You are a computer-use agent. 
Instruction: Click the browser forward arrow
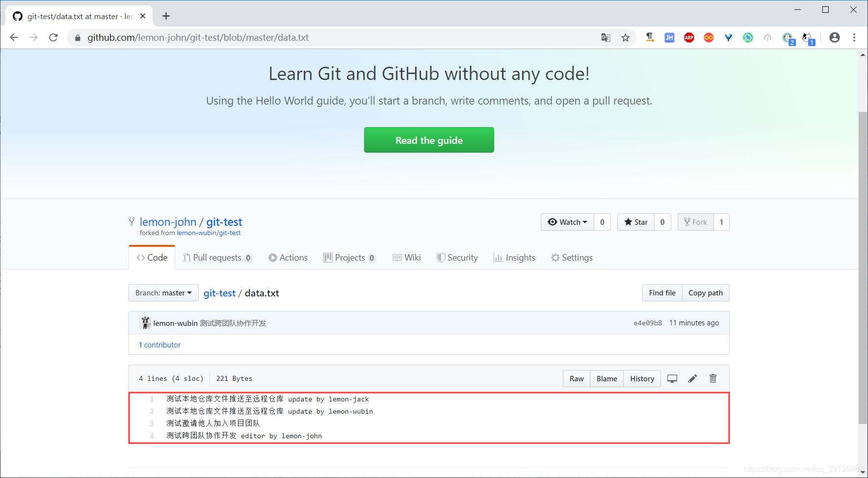pyautogui.click(x=33, y=37)
